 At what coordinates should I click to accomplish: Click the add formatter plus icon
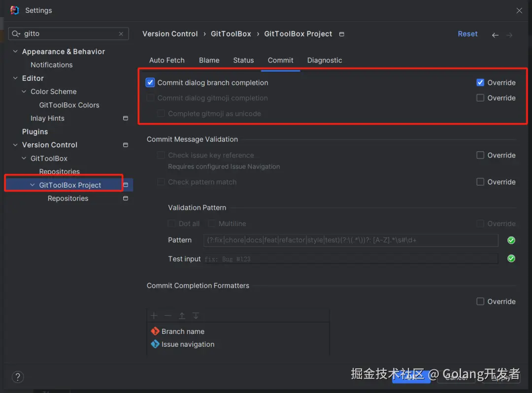coord(154,316)
